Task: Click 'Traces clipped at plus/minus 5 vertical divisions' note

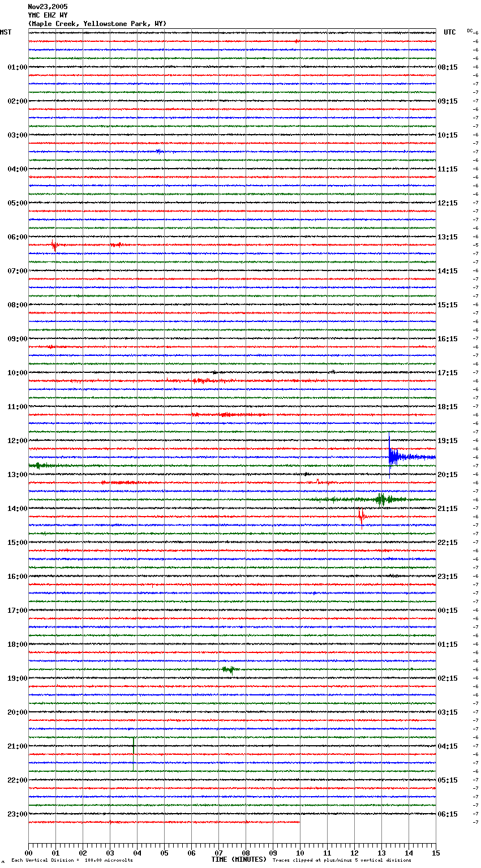Action: point(342,860)
